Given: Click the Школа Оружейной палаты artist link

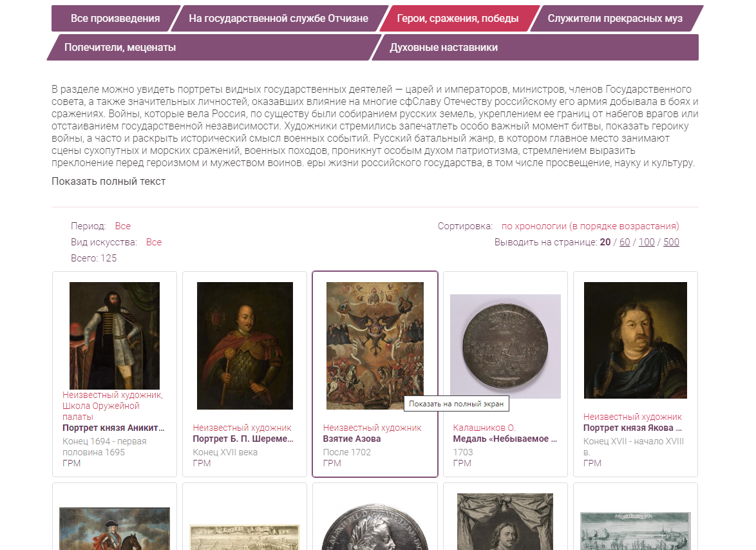Looking at the screenshot, I should coord(100,411).
